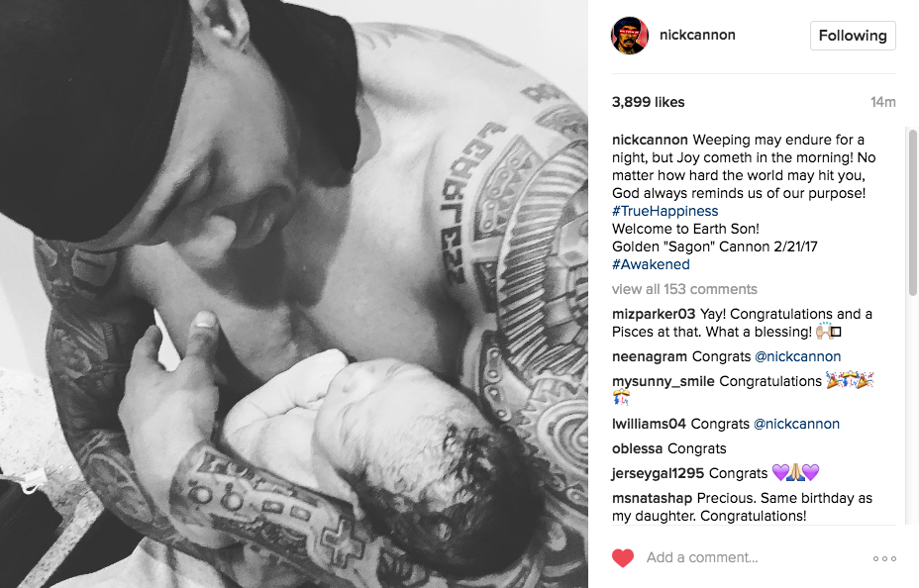
Task: Open lwilliams04's profile
Action: click(649, 424)
